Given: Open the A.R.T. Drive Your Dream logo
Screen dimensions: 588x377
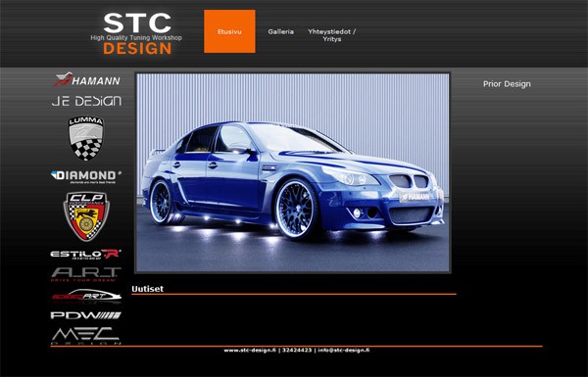Looking at the screenshot, I should tap(86, 274).
